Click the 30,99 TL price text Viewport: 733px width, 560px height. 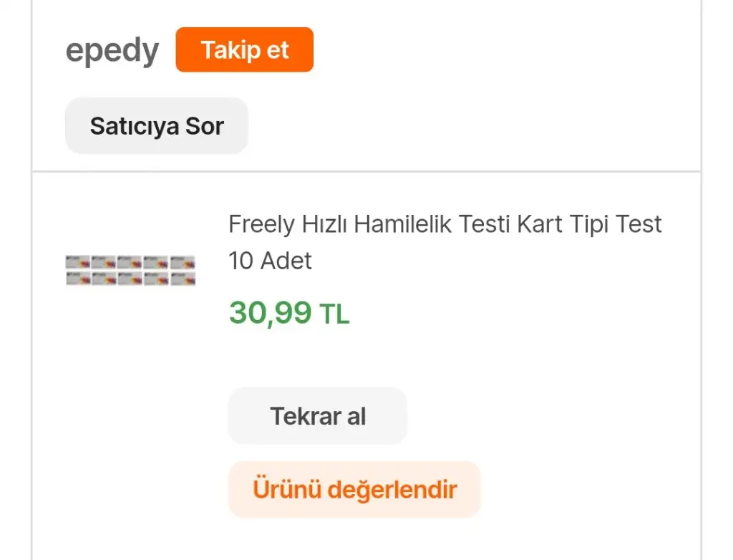click(289, 313)
